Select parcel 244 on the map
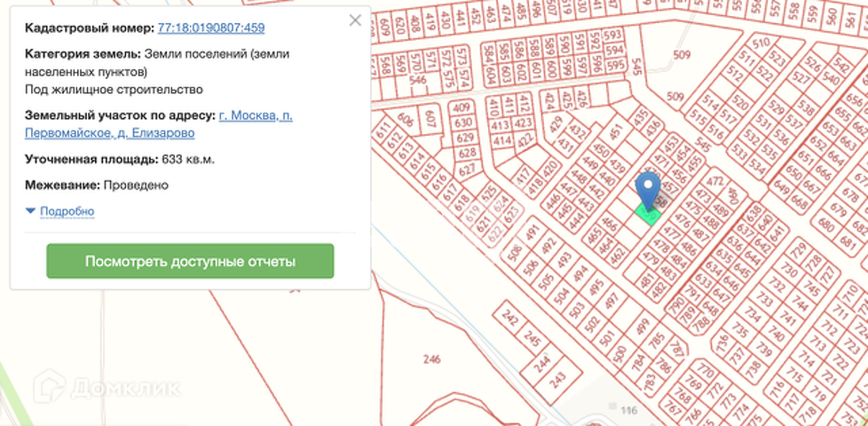Image resolution: width=868 pixels, height=426 pixels. [542, 364]
